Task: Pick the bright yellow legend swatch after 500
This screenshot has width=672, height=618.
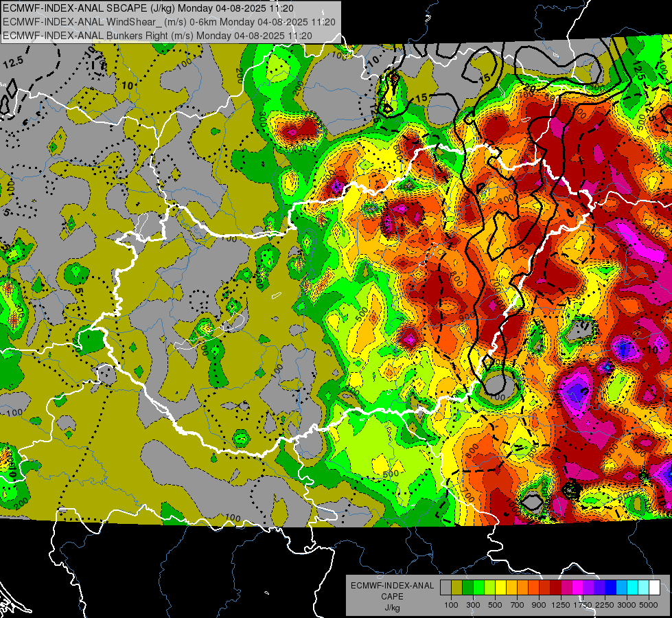Action: pyautogui.click(x=500, y=588)
